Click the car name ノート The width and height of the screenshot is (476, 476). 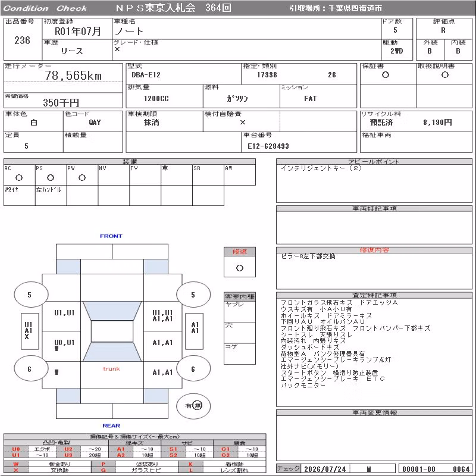(129, 31)
